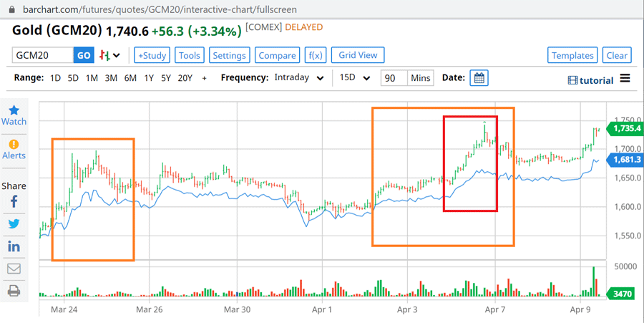
Task: Open the tutorial video link
Action: pos(590,80)
